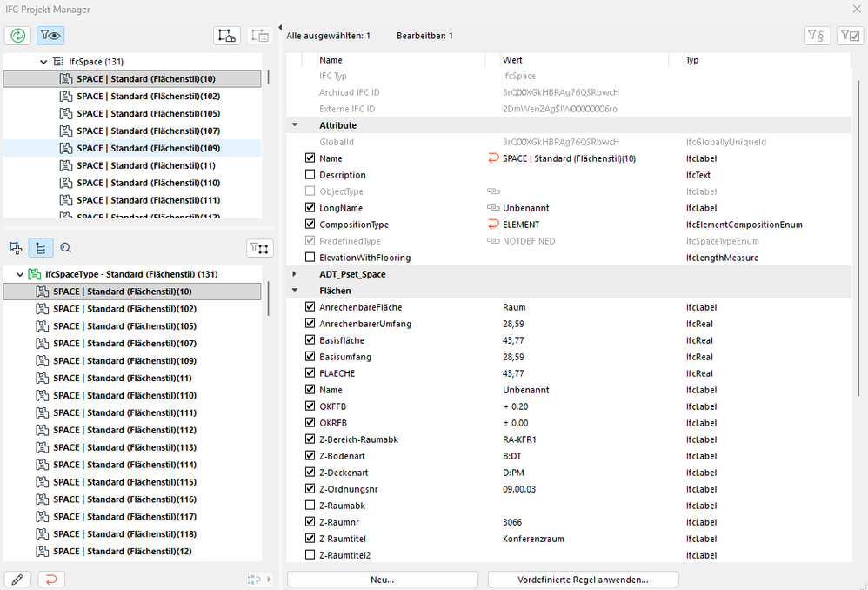
Task: Expand the ADT_Pset_Space section
Action: (295, 273)
